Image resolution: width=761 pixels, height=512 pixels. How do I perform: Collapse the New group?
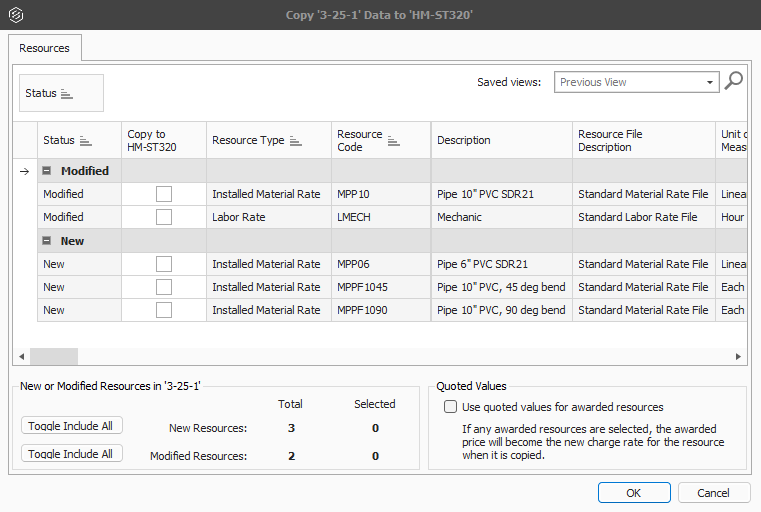click(47, 241)
